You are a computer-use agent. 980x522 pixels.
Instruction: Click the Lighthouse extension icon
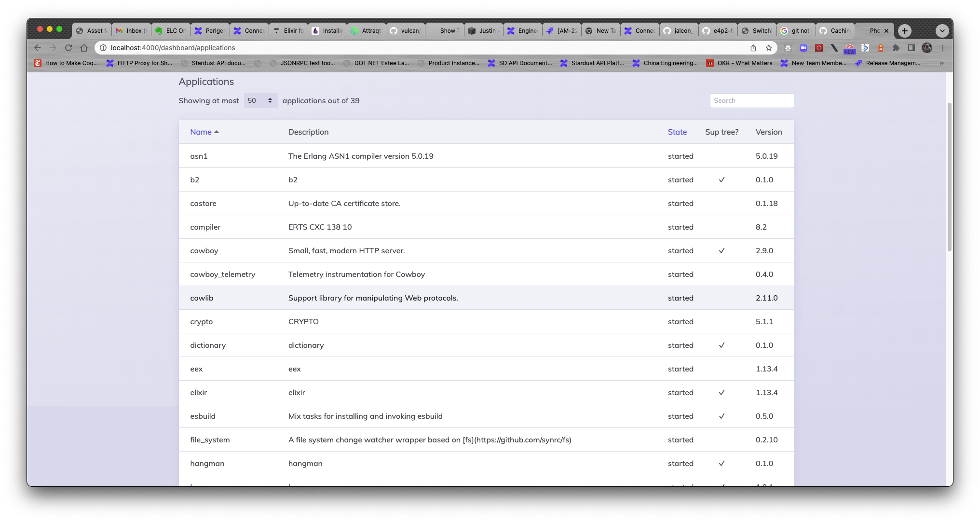click(x=881, y=48)
